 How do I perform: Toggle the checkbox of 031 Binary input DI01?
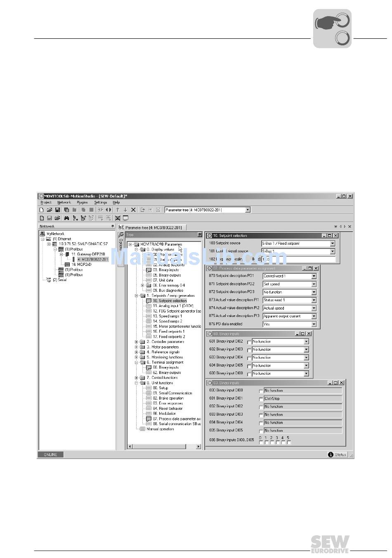point(261,399)
